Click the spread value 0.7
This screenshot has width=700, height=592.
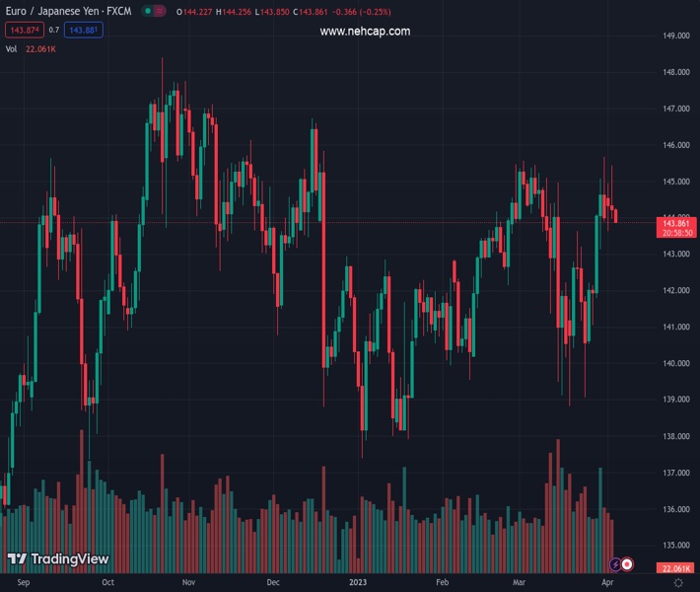[x=55, y=30]
